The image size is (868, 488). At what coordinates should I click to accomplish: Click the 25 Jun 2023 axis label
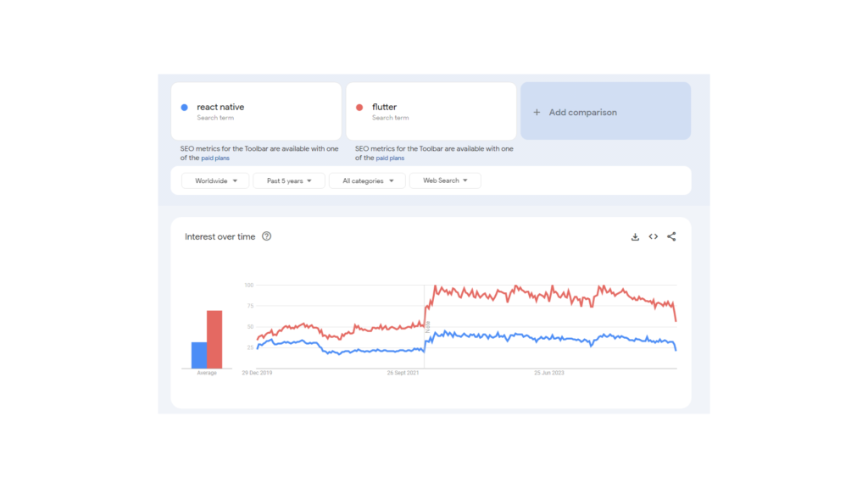click(549, 373)
